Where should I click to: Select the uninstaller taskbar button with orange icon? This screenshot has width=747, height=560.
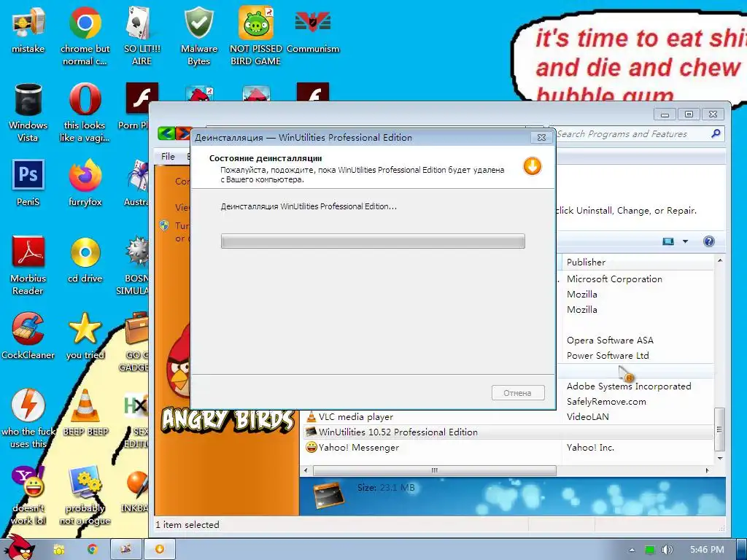click(160, 549)
